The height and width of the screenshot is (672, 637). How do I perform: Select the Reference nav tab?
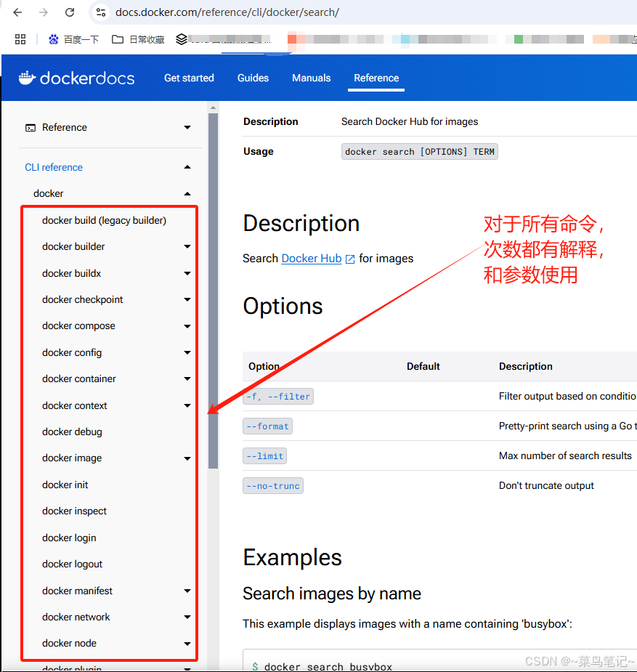(x=376, y=78)
